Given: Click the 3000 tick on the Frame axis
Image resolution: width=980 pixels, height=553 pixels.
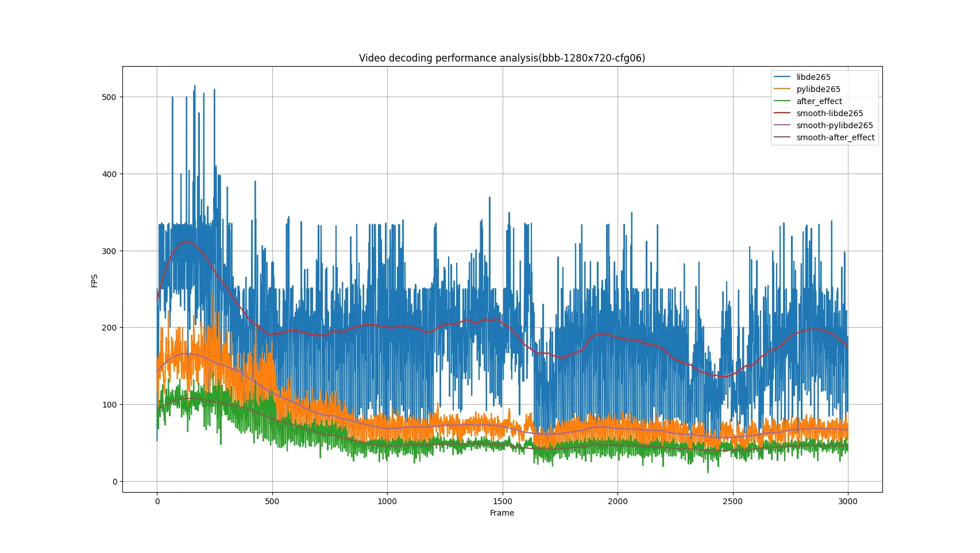Looking at the screenshot, I should click(848, 501).
